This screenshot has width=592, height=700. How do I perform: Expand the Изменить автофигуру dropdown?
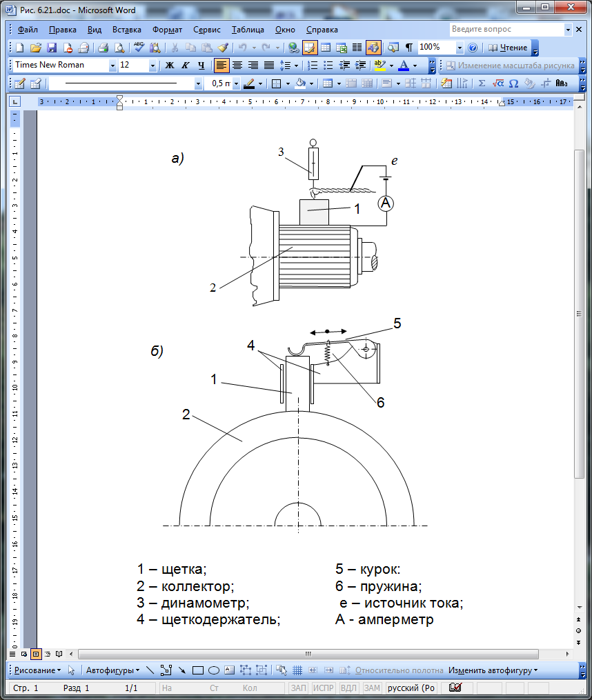click(493, 670)
